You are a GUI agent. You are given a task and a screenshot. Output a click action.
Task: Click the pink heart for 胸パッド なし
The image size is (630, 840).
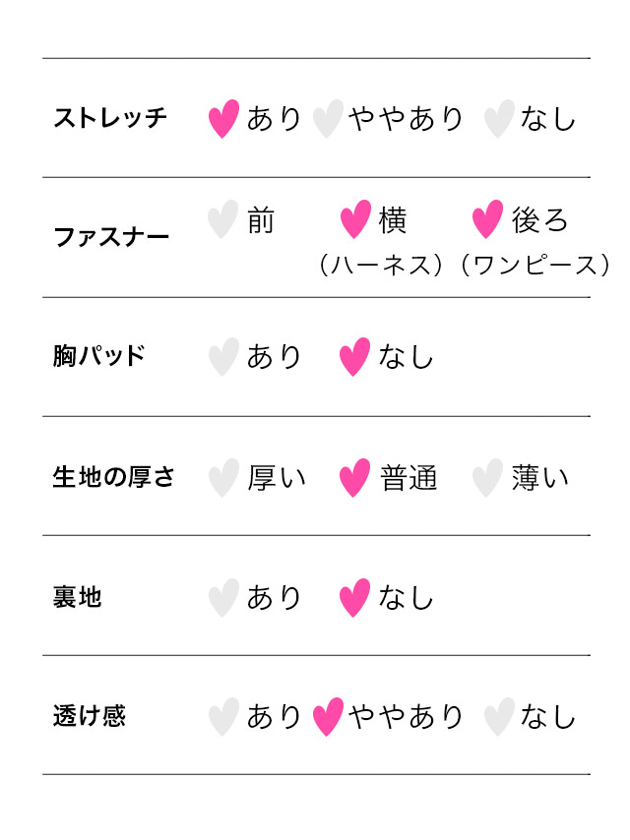click(x=354, y=357)
